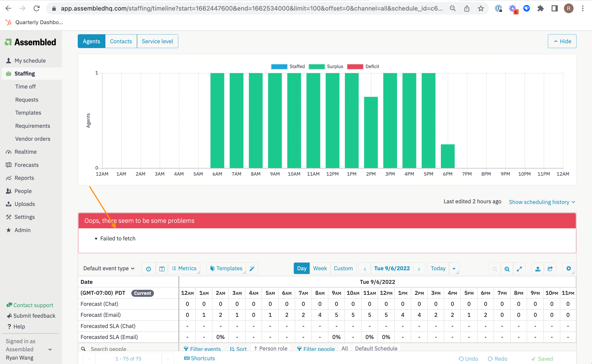Toggle the column layout icon
This screenshot has height=364, width=592.
point(162,269)
